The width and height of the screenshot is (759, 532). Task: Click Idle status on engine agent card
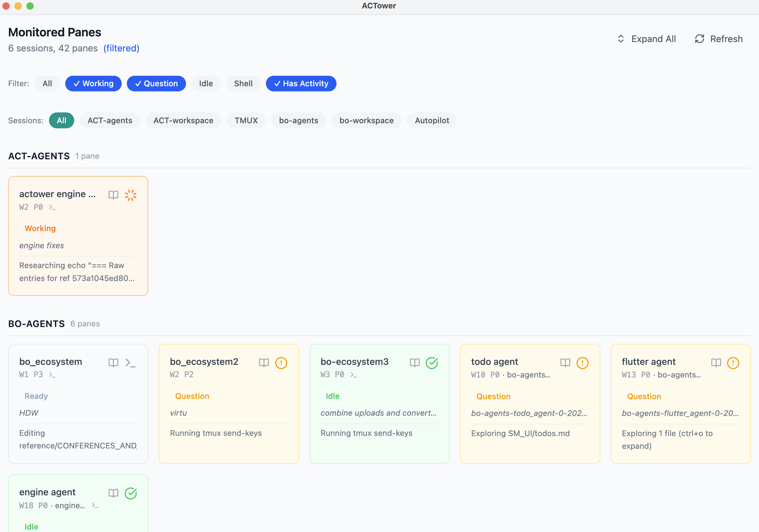tap(32, 527)
